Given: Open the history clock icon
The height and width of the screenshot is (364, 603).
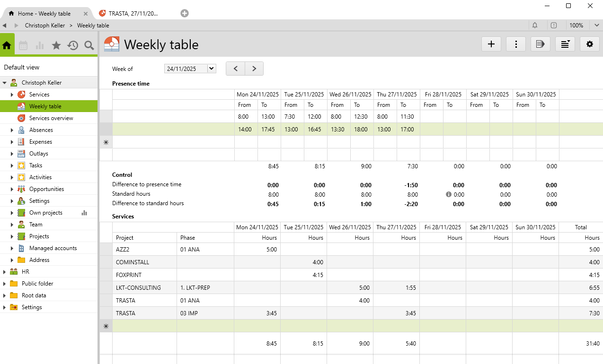Looking at the screenshot, I should click(x=73, y=45).
